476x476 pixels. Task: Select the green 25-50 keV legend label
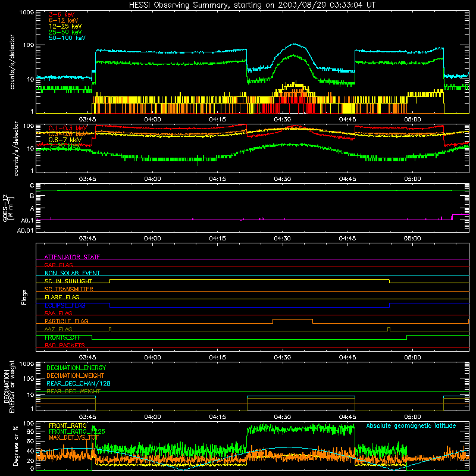pyautogui.click(x=65, y=32)
